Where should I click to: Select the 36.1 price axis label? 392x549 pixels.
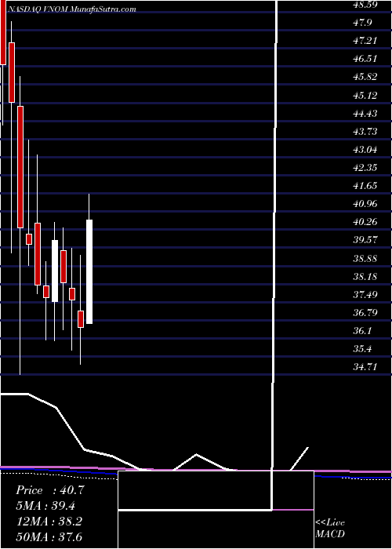coord(362,330)
